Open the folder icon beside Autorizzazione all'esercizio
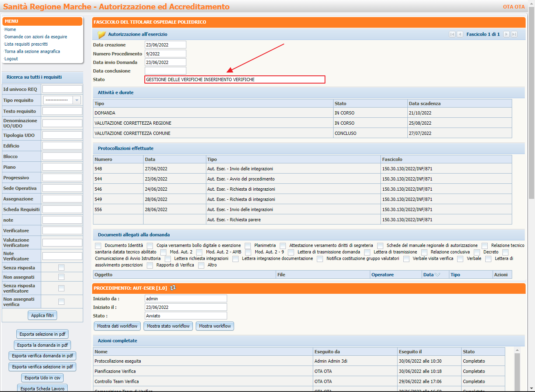This screenshot has height=392, width=535. [x=102, y=34]
